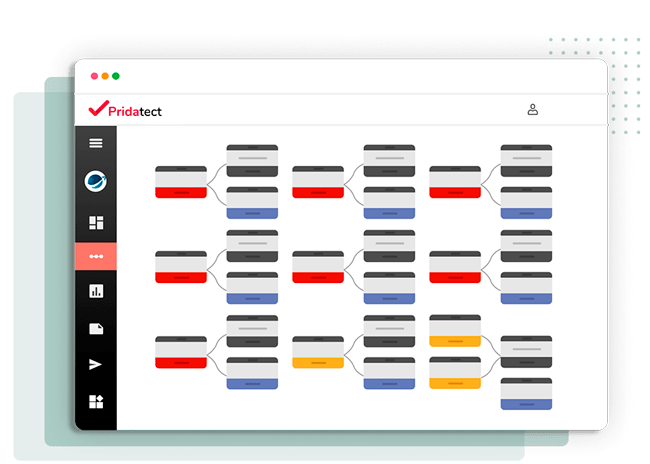Image resolution: width=650 pixels, height=464 pixels.
Task: Click the green window maximize dot
Action: click(x=116, y=76)
